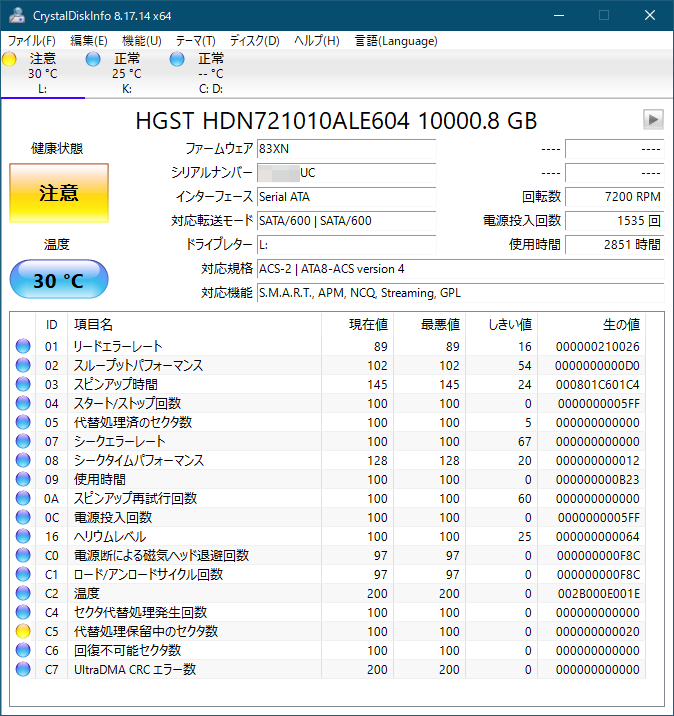This screenshot has height=716, width=674.
Task: Click raw value 002B000E001E in temperature row
Action: [599, 594]
